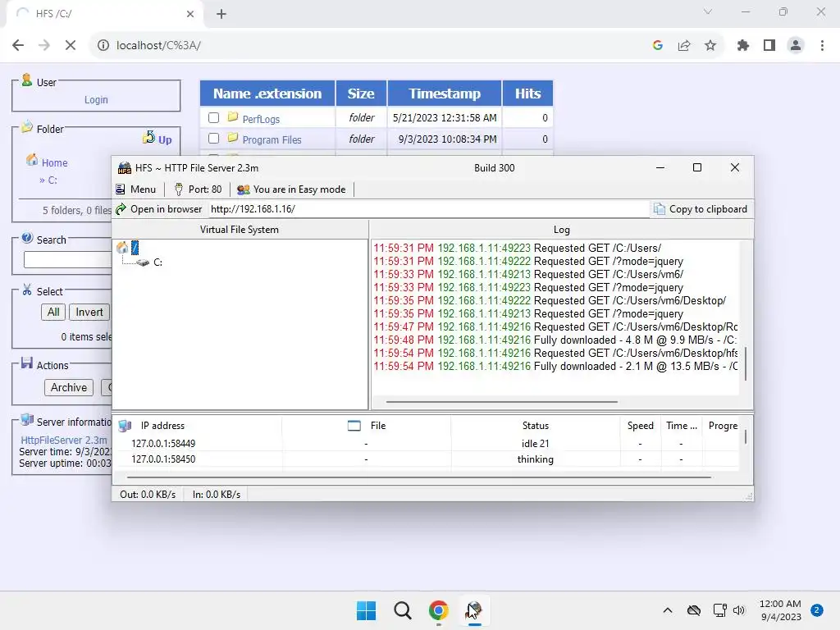Viewport: 840px width, 630px height.
Task: Click the In: 0.0 KB/s status entry
Action: (x=217, y=495)
